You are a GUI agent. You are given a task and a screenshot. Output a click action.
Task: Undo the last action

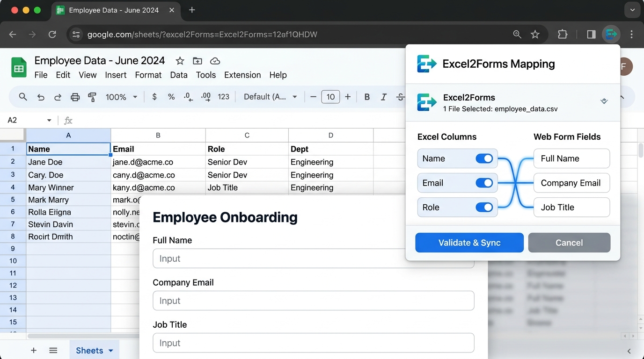point(41,97)
